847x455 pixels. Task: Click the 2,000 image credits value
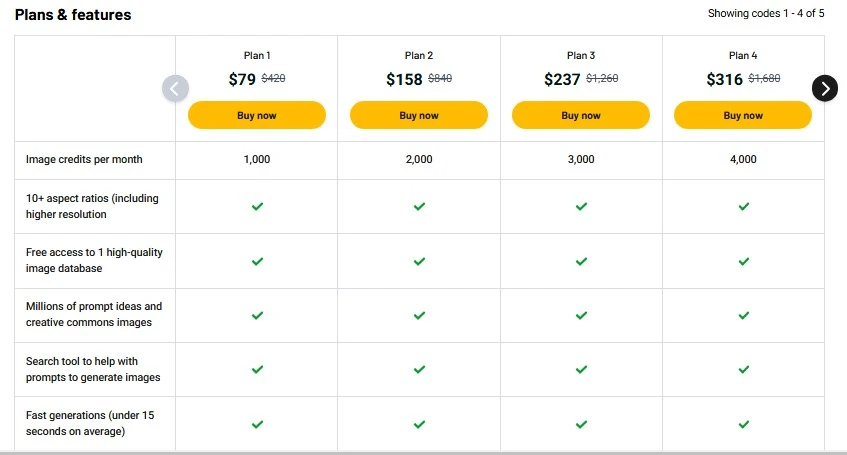(x=419, y=160)
